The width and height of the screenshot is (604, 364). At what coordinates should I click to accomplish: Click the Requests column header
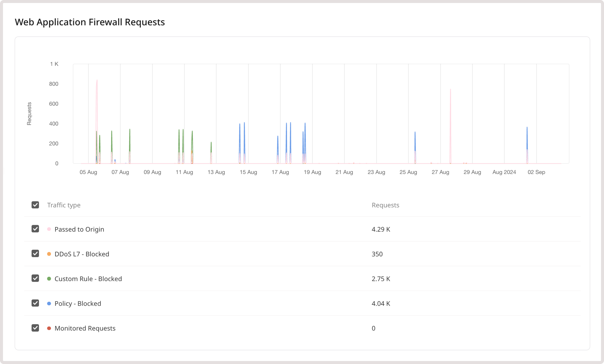tap(385, 205)
